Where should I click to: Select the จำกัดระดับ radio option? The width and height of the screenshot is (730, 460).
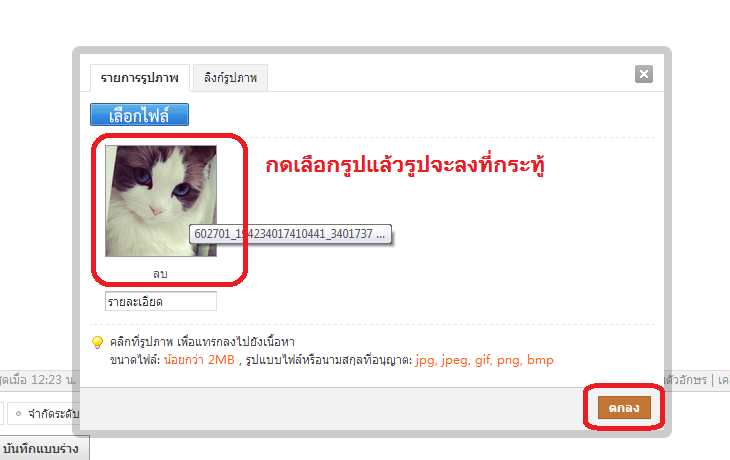[19, 413]
